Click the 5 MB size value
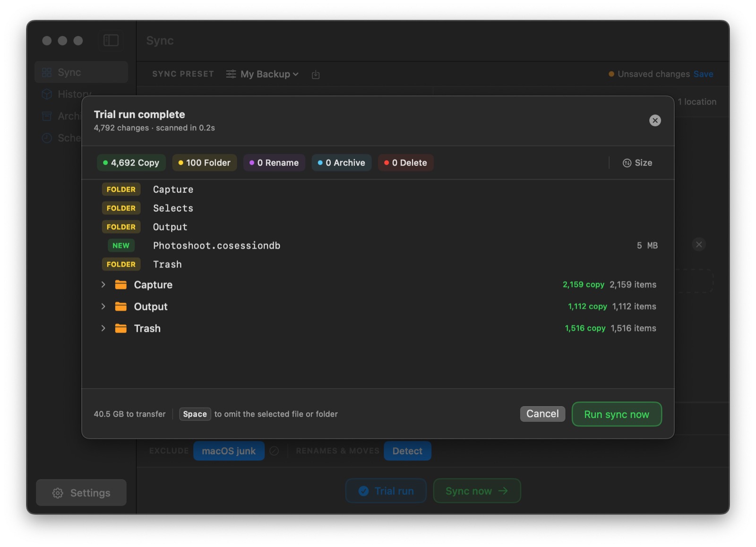This screenshot has height=547, width=756. coord(647,245)
